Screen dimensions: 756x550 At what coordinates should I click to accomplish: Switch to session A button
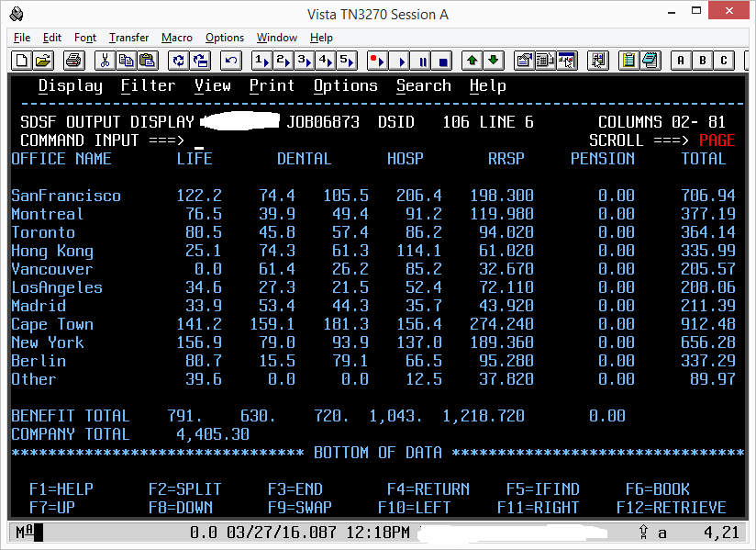(x=681, y=61)
